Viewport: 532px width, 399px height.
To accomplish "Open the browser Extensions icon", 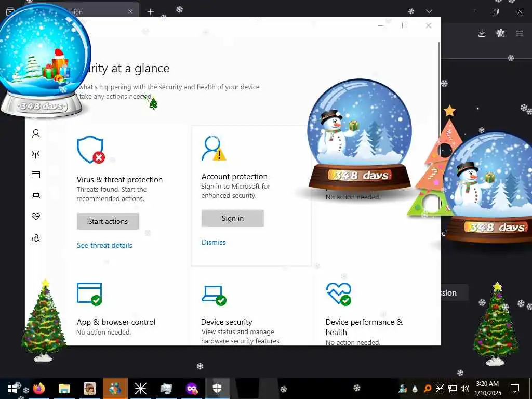I will coord(500,33).
